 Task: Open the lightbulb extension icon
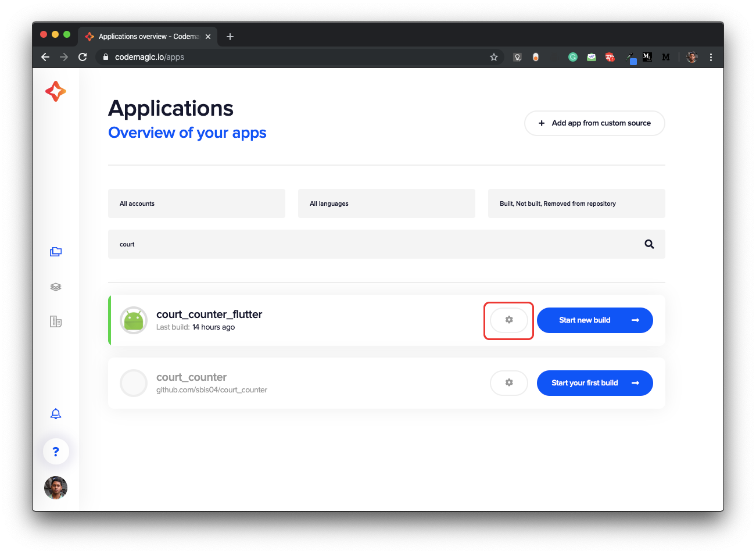click(517, 57)
